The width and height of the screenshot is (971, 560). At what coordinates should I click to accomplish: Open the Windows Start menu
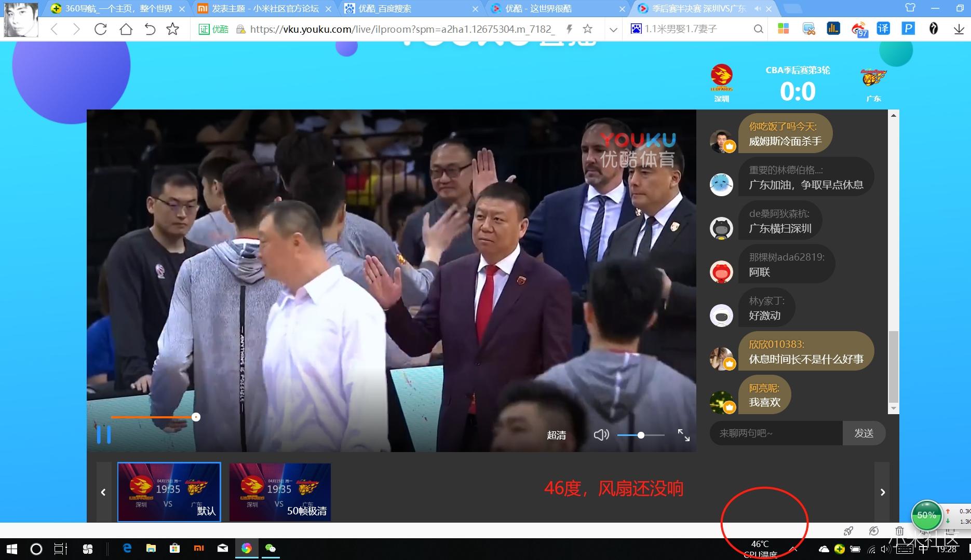(x=11, y=549)
